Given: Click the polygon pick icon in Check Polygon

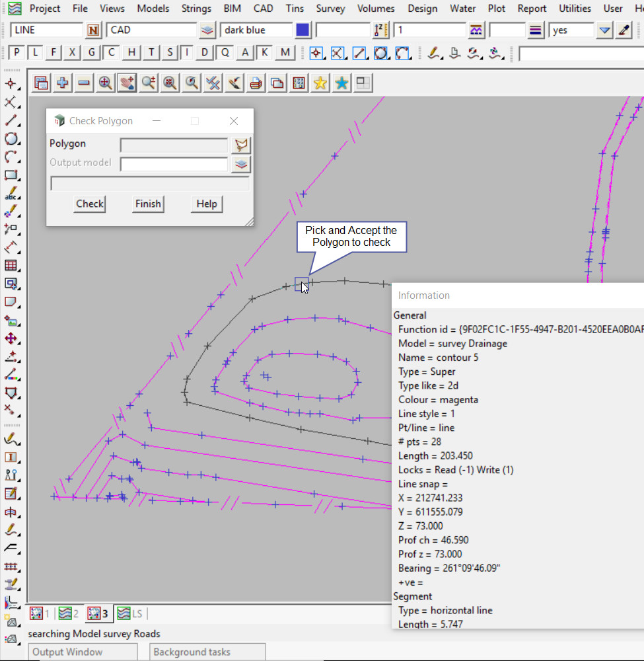Looking at the screenshot, I should [x=242, y=145].
